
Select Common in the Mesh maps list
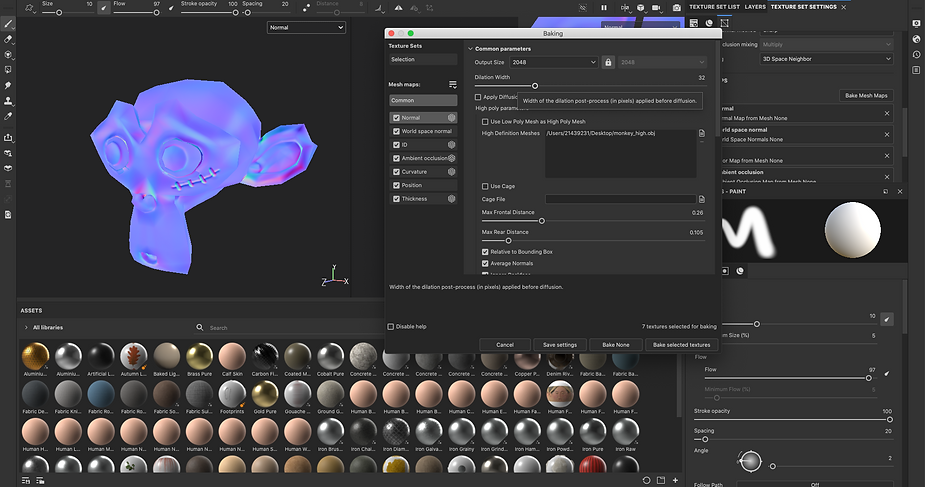(x=423, y=100)
